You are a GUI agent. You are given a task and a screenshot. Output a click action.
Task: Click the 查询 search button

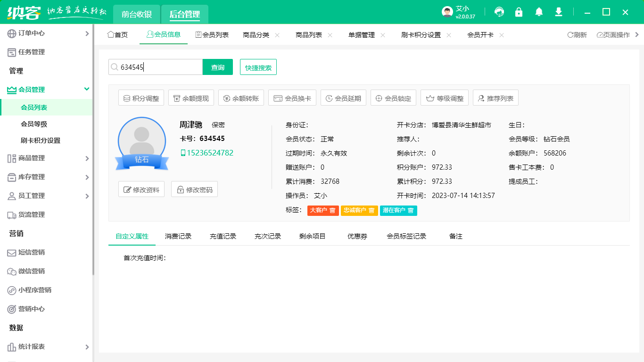[x=217, y=67]
